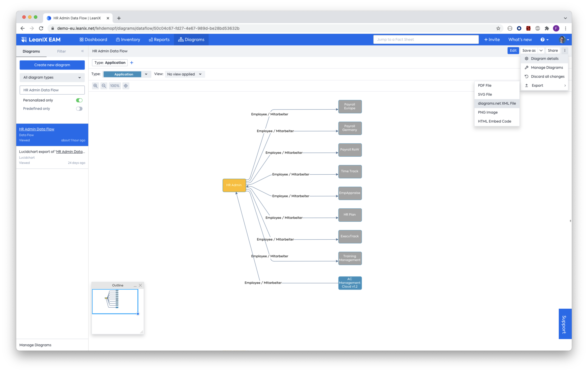Open a new browser tab
Screen dimensions: 588x372
[119, 18]
